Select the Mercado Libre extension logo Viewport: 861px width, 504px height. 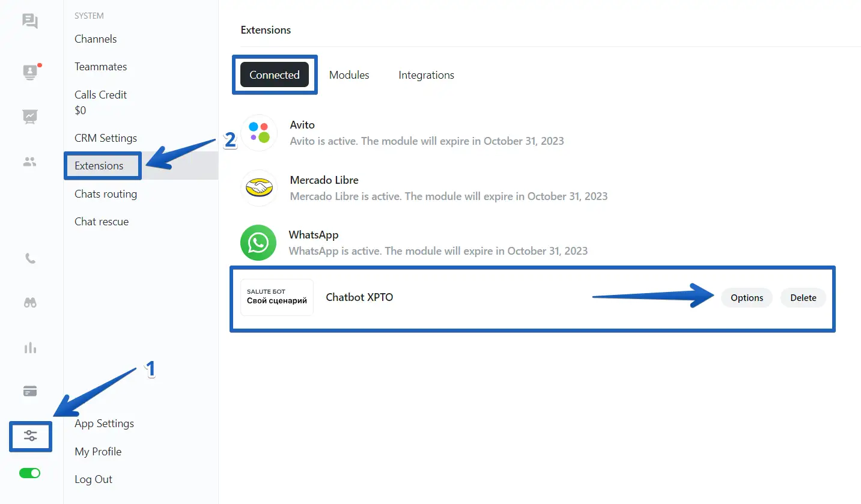(x=259, y=188)
